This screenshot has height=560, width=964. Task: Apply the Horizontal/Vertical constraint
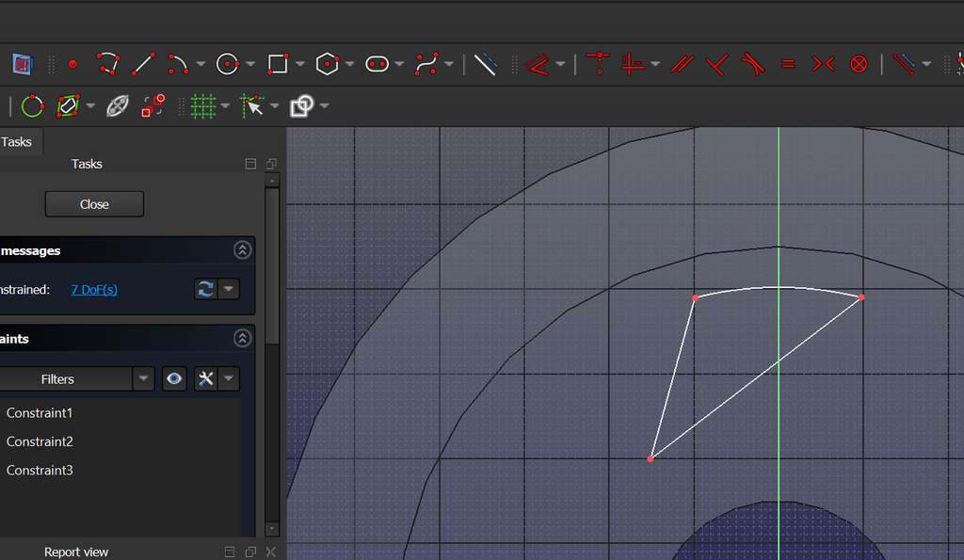(x=633, y=64)
